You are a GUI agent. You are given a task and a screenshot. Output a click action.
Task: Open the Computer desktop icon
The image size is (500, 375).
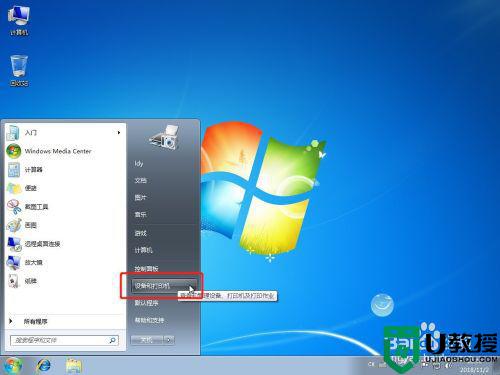click(19, 16)
